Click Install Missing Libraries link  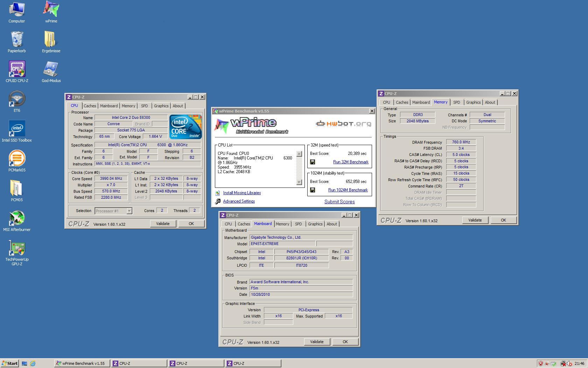pos(242,193)
